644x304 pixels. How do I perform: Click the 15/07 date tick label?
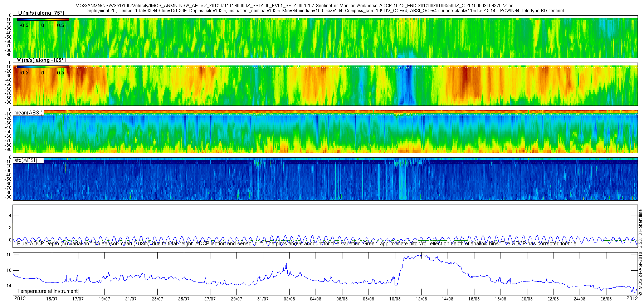click(x=52, y=299)
